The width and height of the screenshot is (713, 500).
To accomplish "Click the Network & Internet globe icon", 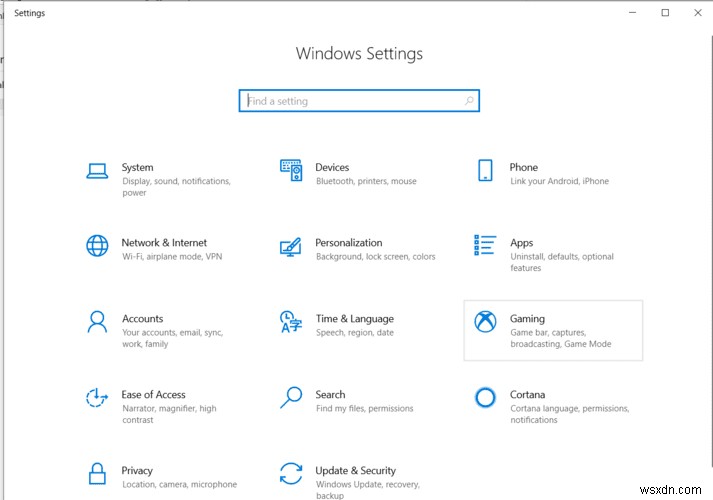I will (97, 245).
